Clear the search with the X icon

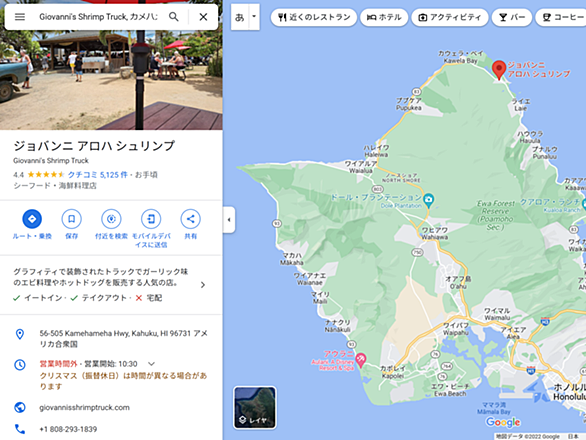[x=203, y=17]
